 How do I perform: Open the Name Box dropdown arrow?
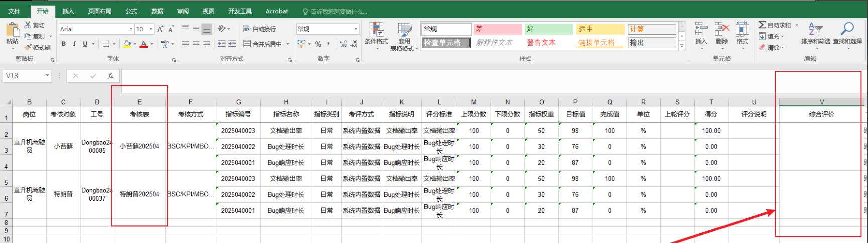[47, 76]
